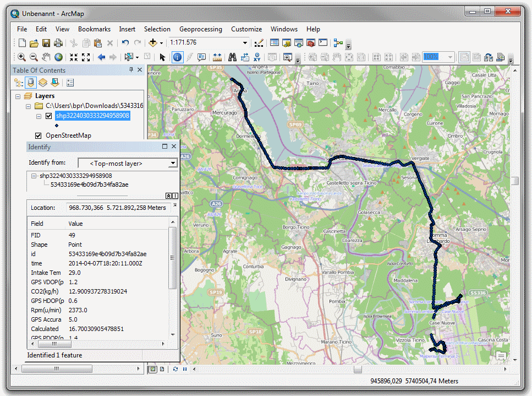Click the Add Data plus icon

(x=153, y=43)
